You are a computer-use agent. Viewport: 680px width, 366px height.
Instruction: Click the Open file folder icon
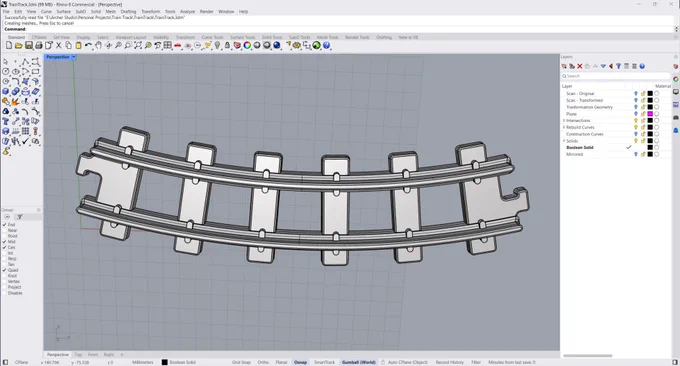[x=19, y=45]
